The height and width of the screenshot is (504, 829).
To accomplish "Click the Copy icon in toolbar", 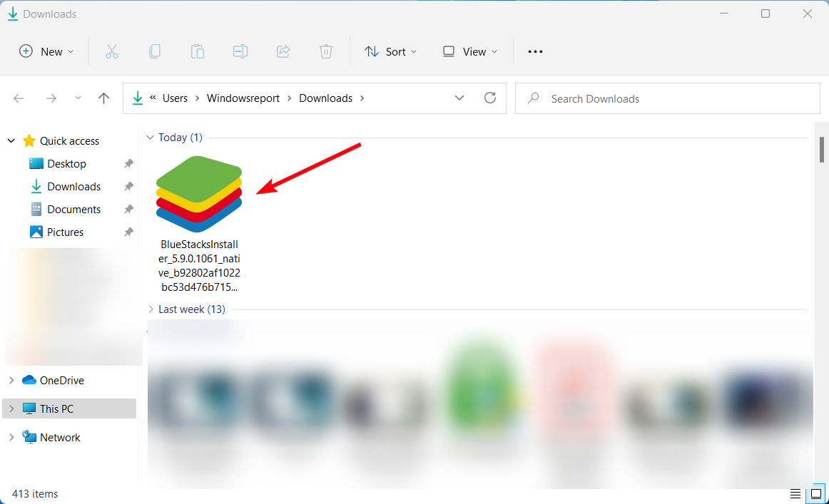I will pos(155,51).
